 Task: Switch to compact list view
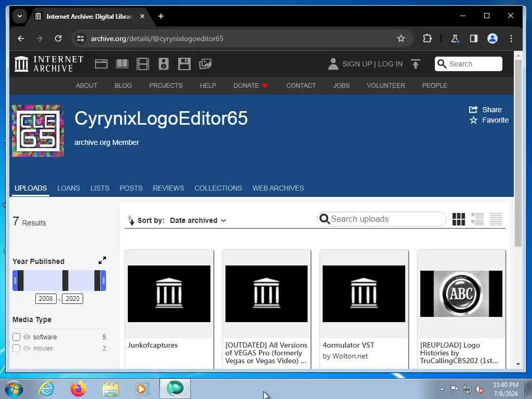(496, 219)
